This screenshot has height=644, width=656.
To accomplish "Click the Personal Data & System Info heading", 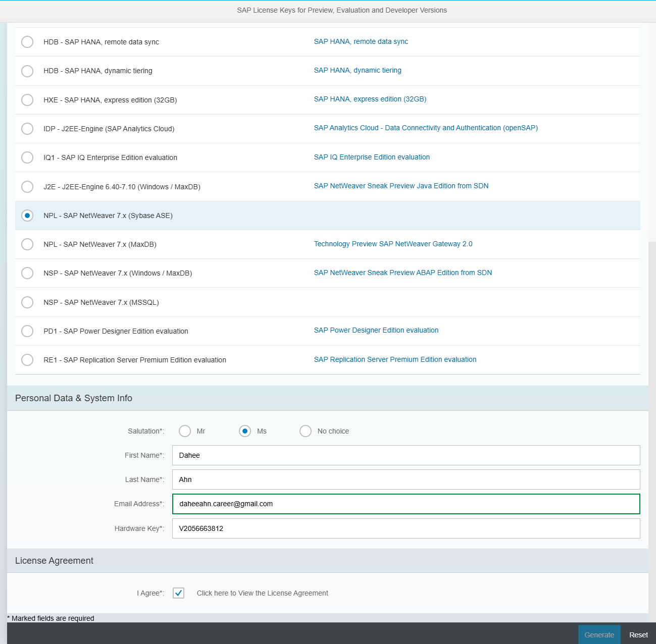I will coord(74,398).
